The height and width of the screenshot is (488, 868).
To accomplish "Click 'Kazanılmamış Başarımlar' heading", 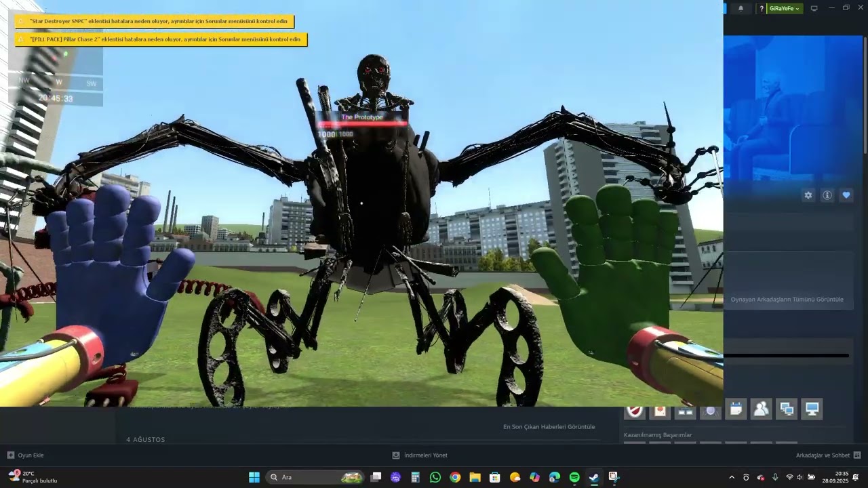I will coord(658,435).
